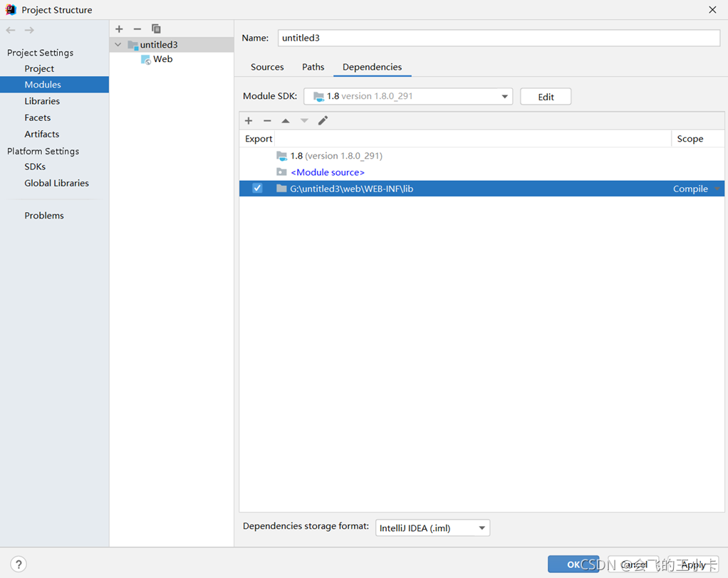The width and height of the screenshot is (728, 578).
Task: Move dependency up in list
Action: pyautogui.click(x=286, y=120)
